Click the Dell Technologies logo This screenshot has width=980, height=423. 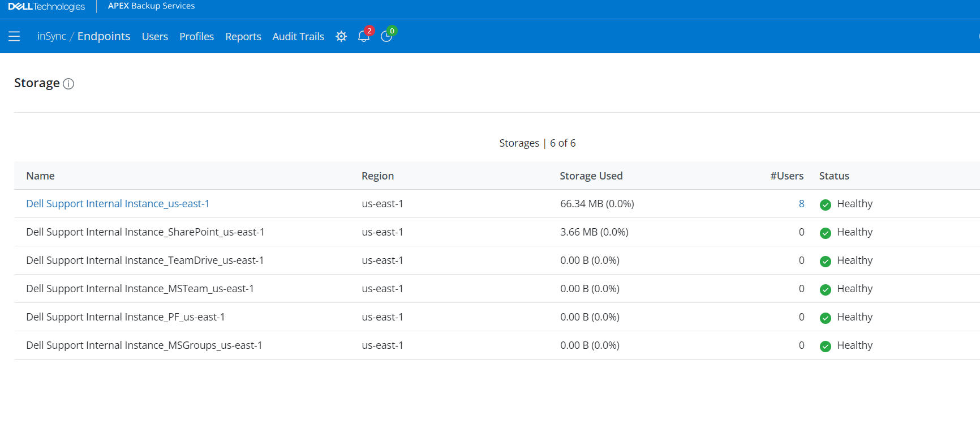[x=46, y=7]
